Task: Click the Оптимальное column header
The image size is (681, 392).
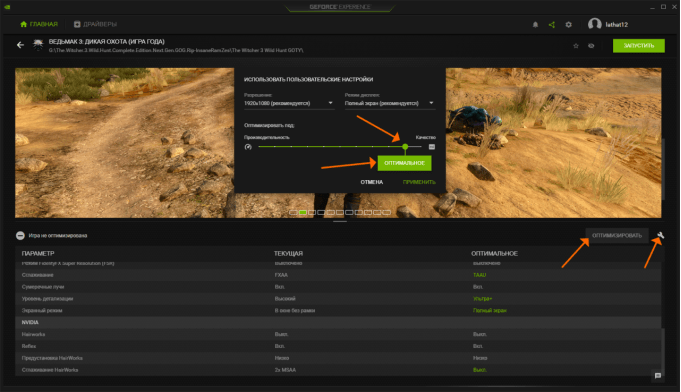Action: [x=494, y=254]
